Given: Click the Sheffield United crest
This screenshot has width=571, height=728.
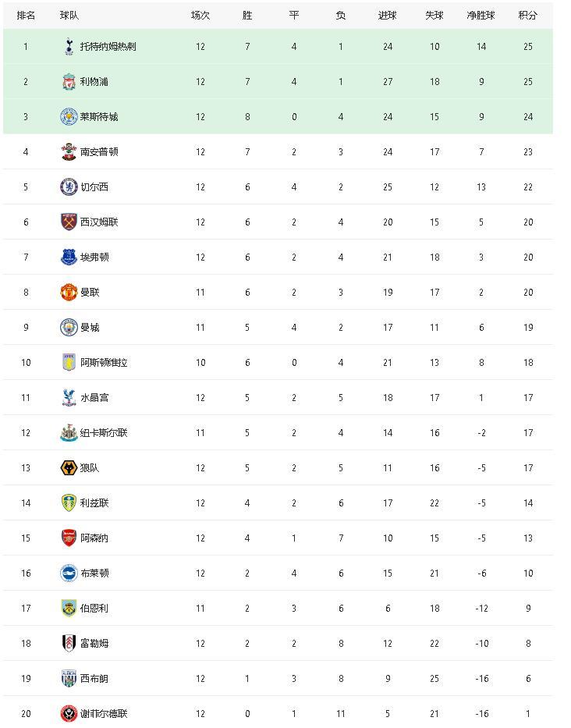Looking at the screenshot, I should click(69, 713).
